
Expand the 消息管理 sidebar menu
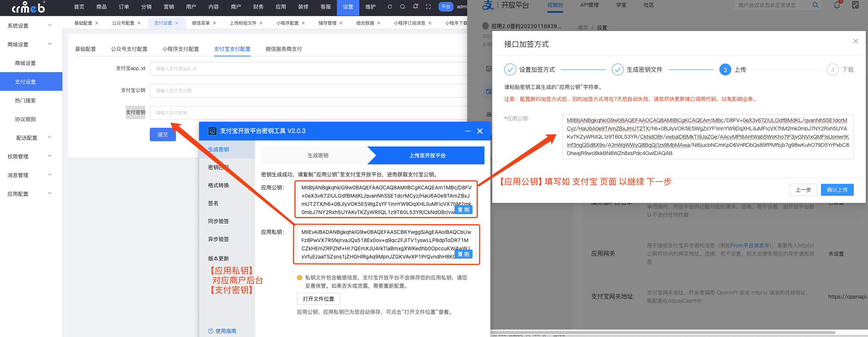click(x=50, y=175)
